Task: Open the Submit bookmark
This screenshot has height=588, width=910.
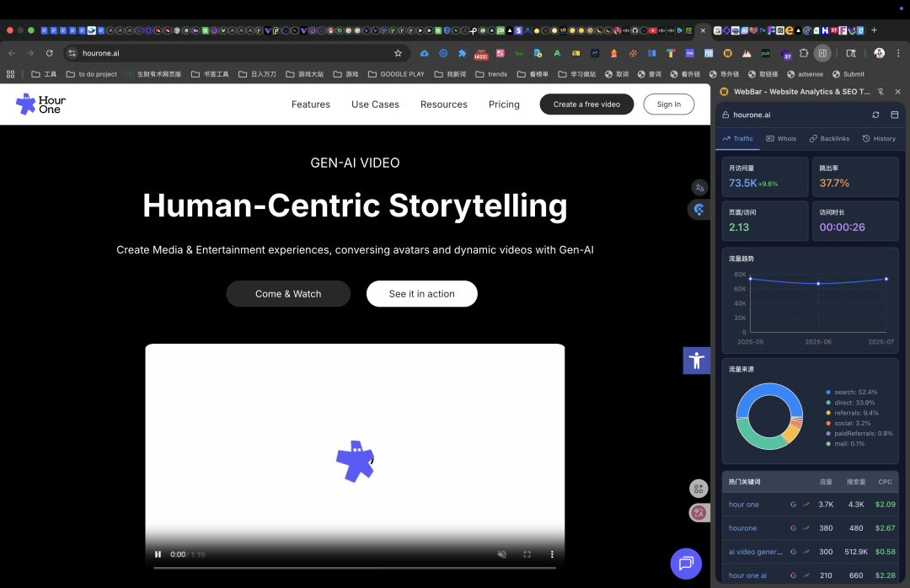Action: point(848,74)
